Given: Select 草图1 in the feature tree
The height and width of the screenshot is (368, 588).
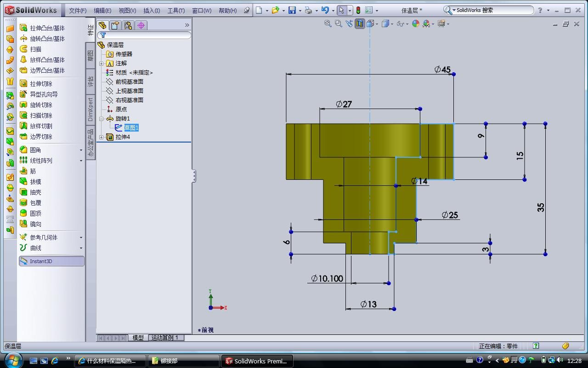Looking at the screenshot, I should point(131,128).
